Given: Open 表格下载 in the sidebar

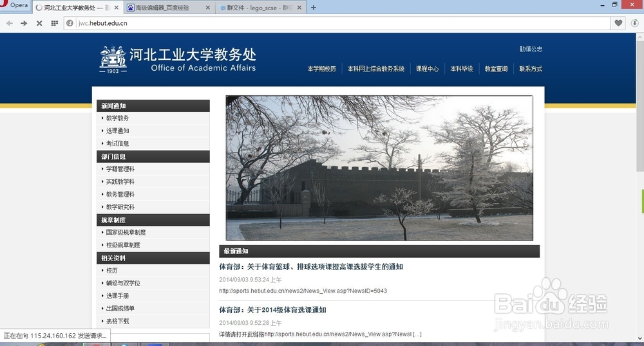Looking at the screenshot, I should (x=117, y=322).
